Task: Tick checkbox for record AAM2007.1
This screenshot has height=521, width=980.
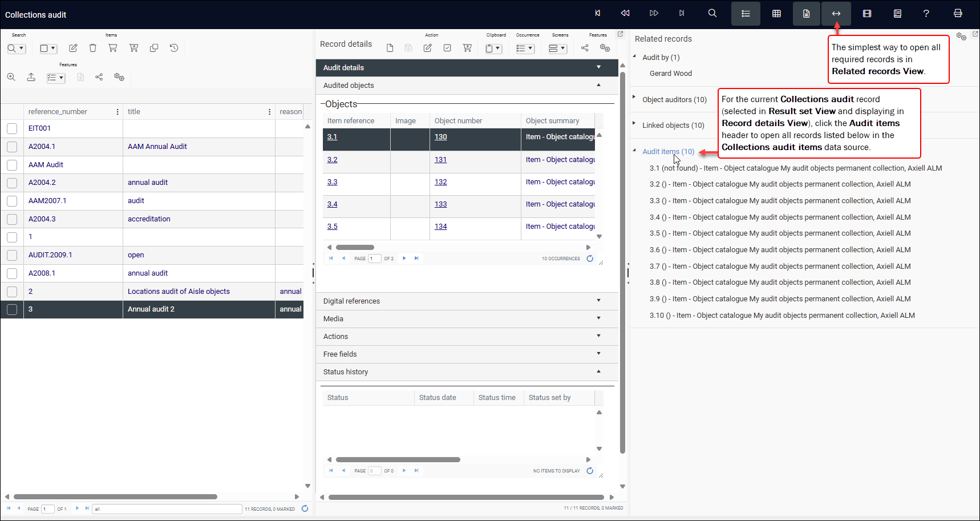Action: [12, 201]
